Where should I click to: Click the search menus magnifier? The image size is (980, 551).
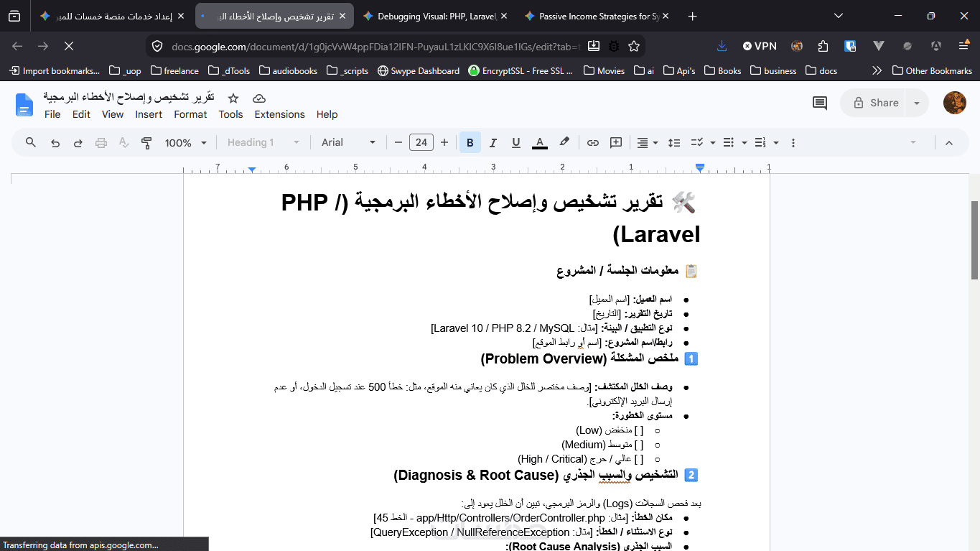(31, 142)
